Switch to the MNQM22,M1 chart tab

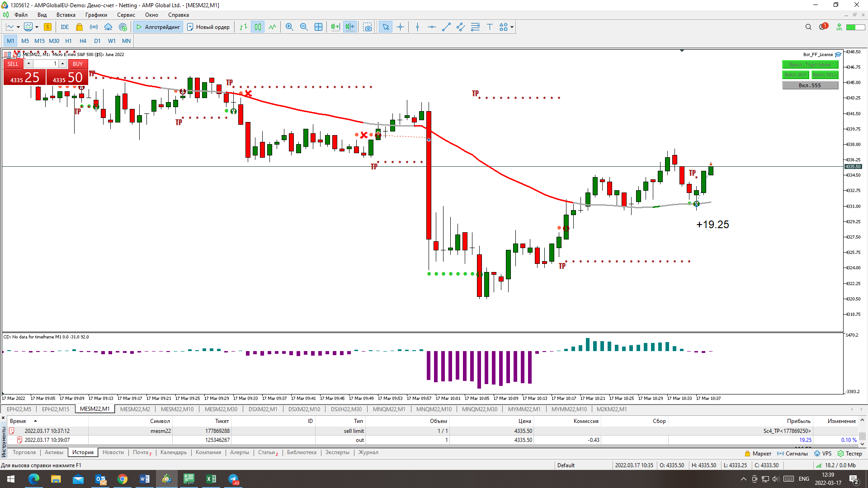[389, 409]
